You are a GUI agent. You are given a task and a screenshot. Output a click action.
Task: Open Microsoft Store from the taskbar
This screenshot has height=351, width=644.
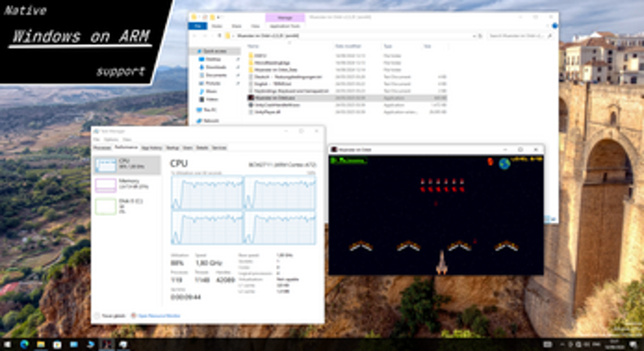(x=57, y=344)
